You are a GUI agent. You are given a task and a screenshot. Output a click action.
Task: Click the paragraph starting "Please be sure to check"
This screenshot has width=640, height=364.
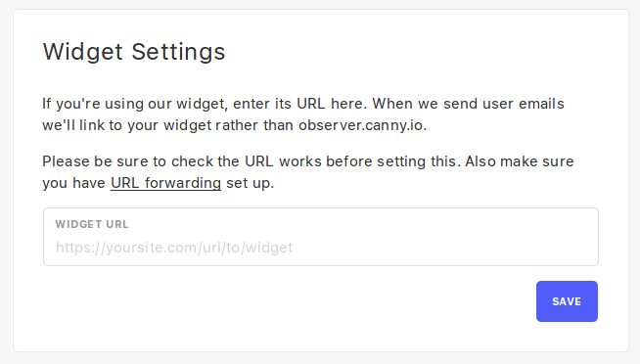[308, 172]
